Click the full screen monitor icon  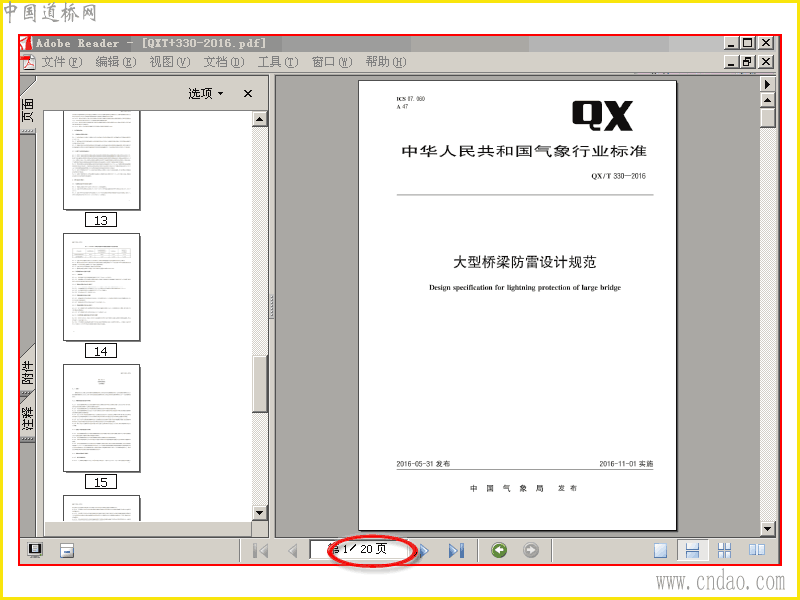(x=35, y=550)
